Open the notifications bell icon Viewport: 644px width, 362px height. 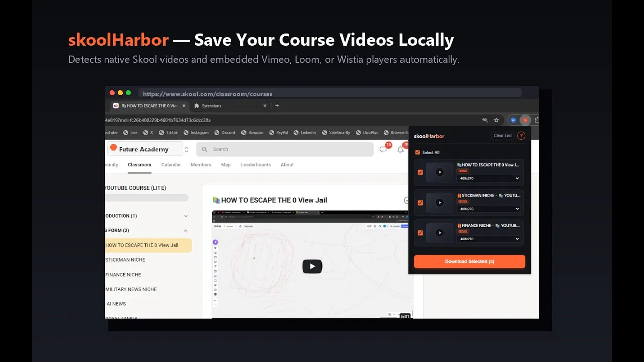pyautogui.click(x=400, y=149)
